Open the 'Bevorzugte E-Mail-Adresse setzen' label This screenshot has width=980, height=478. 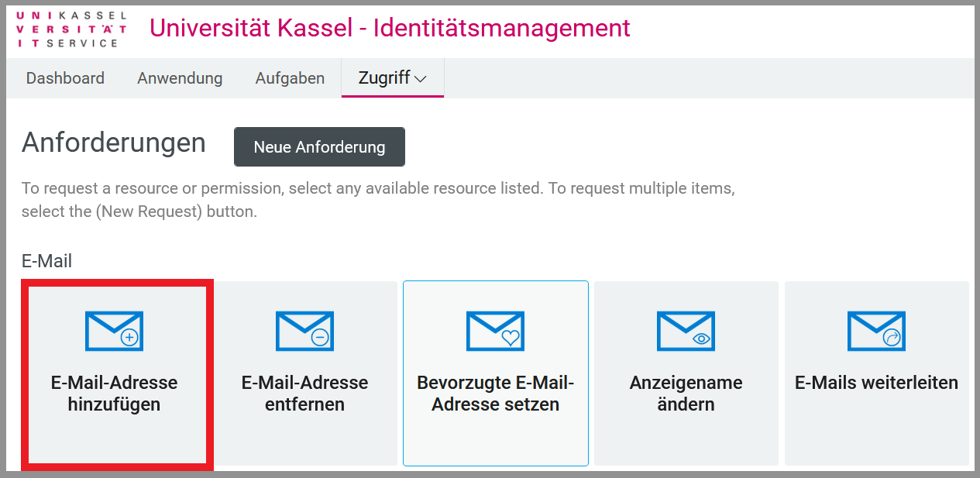coord(495,394)
